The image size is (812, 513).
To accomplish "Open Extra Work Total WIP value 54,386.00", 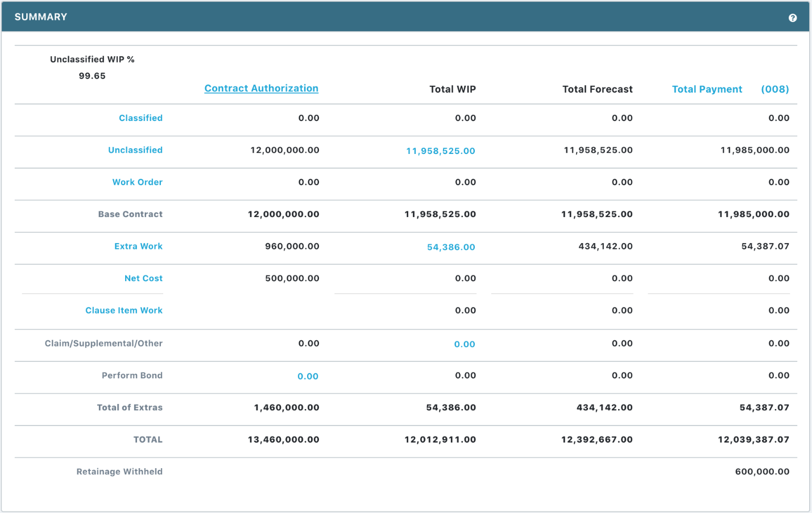I will [x=451, y=247].
